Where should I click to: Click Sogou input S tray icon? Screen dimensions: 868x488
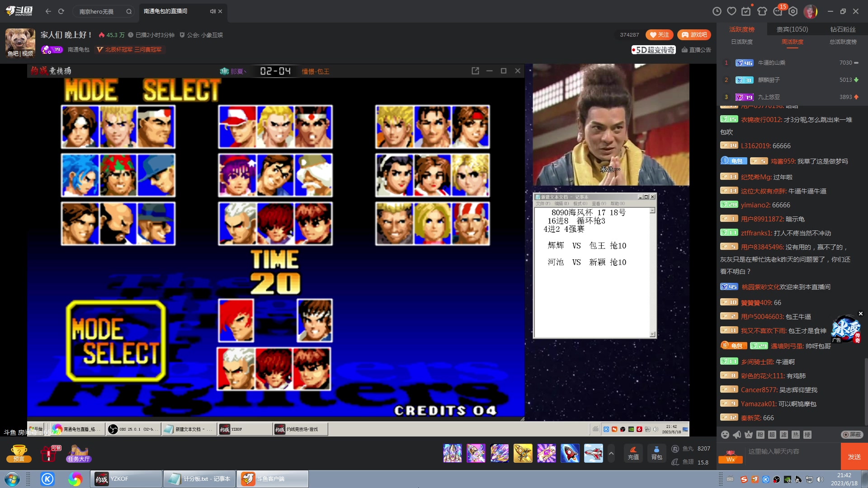tap(744, 479)
